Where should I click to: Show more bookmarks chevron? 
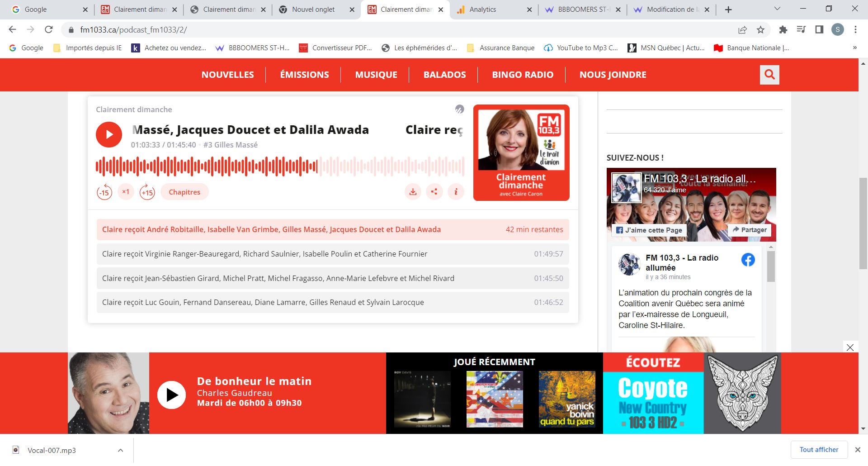[x=854, y=48]
